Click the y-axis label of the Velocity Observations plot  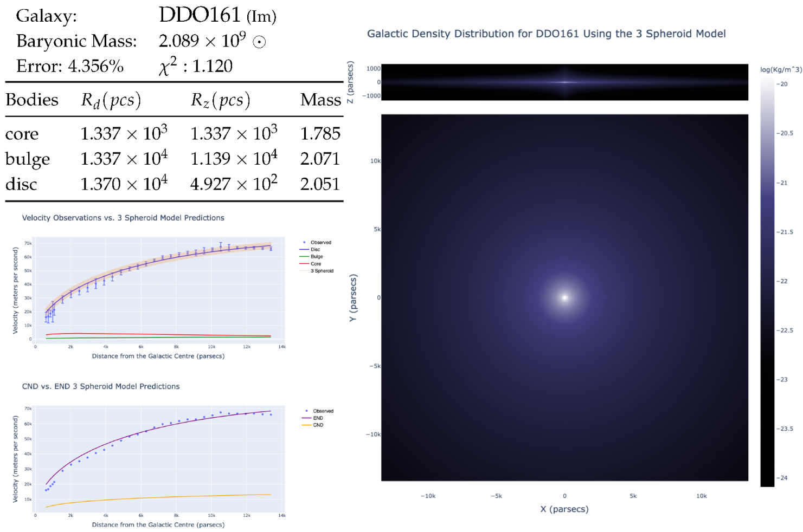click(15, 290)
